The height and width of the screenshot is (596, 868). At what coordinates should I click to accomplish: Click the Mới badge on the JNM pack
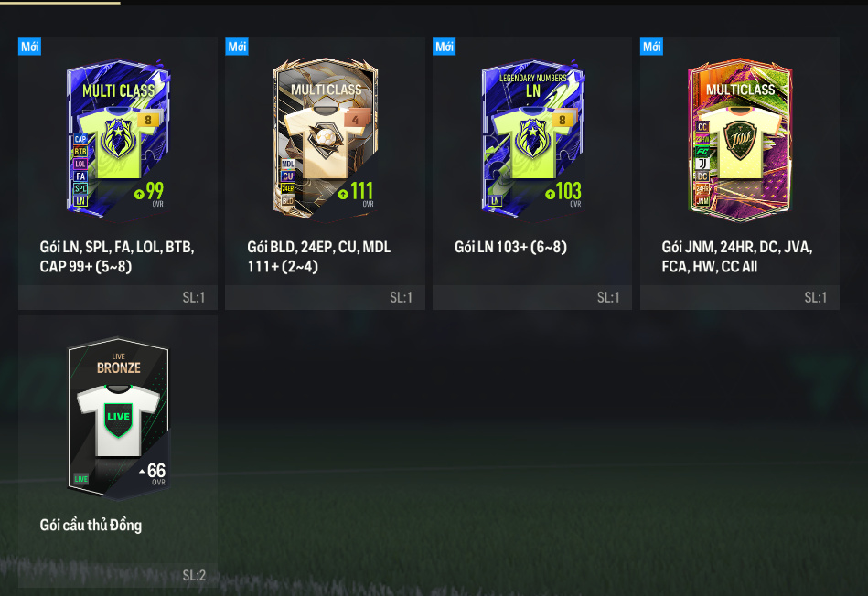[x=651, y=47]
